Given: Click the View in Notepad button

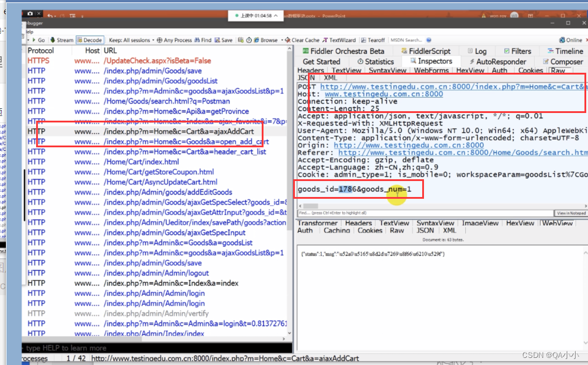Looking at the screenshot, I should [571, 213].
